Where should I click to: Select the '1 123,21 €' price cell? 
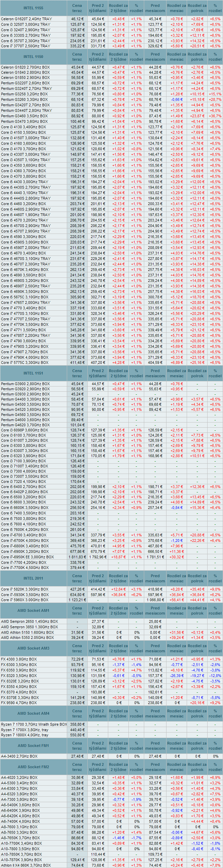(x=77, y=600)
